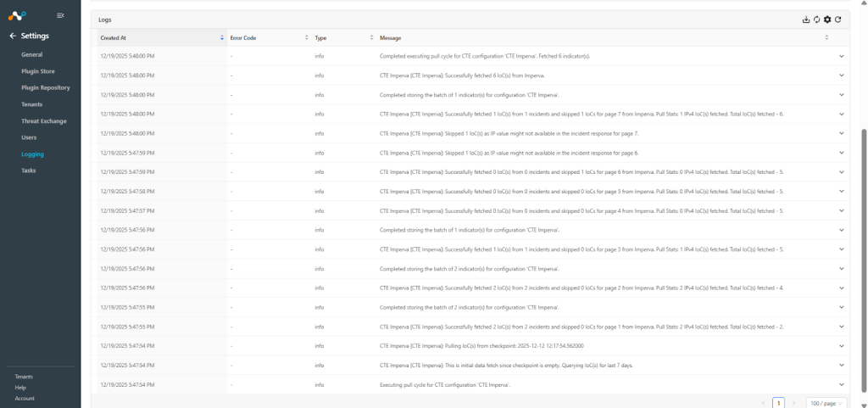Click the Type column header
This screenshot has width=868, height=408.
344,37
